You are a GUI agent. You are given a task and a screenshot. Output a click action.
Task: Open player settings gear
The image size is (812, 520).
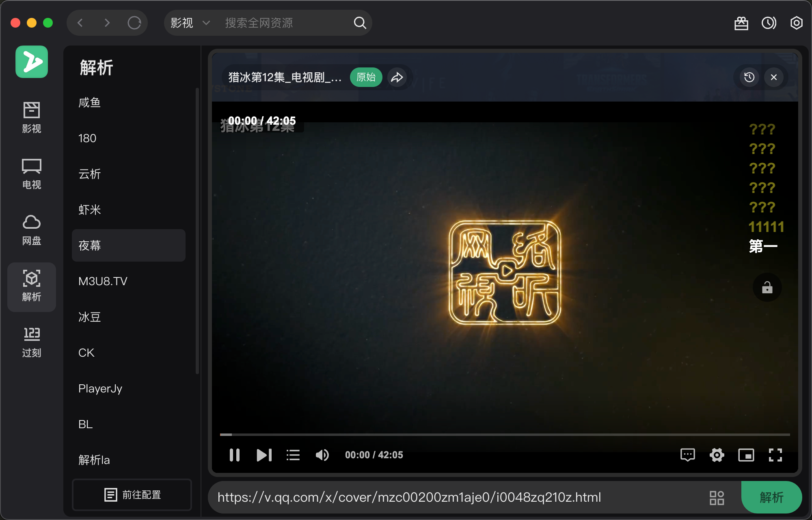[717, 455]
